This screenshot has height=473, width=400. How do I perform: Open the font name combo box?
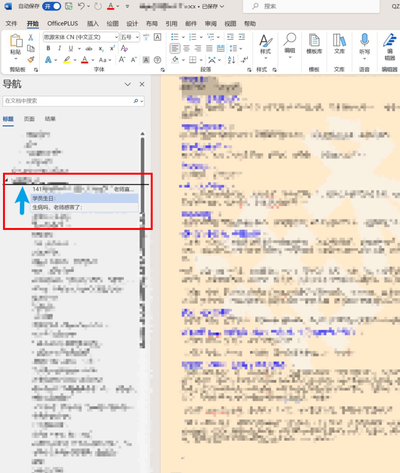[81, 37]
